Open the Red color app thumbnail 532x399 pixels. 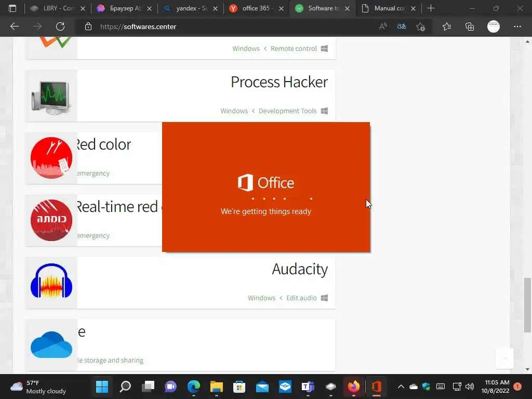click(x=51, y=158)
